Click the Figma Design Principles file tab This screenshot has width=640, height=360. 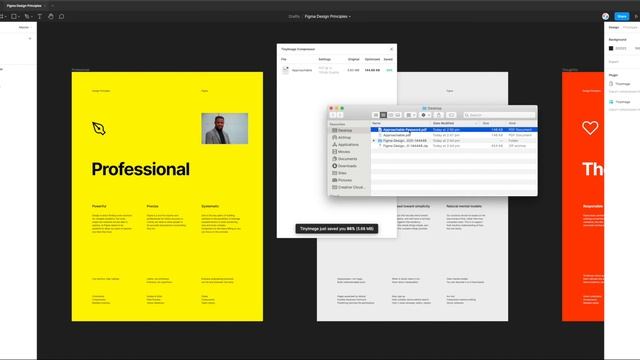(24, 6)
